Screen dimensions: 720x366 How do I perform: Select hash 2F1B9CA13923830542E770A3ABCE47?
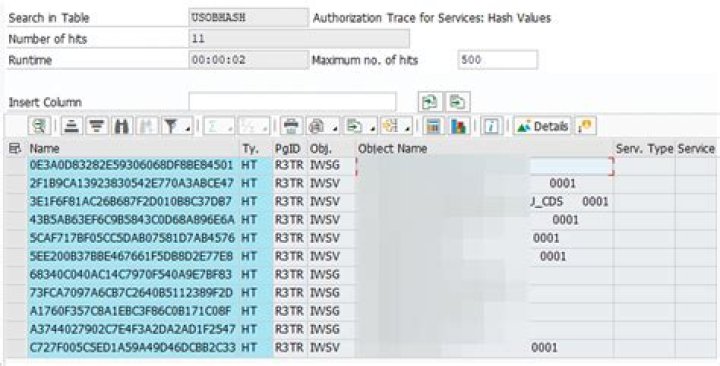(x=132, y=184)
